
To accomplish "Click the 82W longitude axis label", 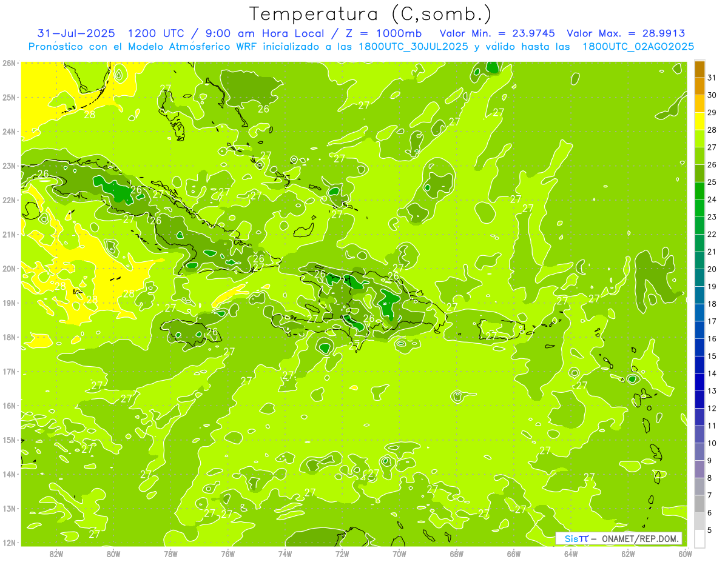I will pos(56,554).
